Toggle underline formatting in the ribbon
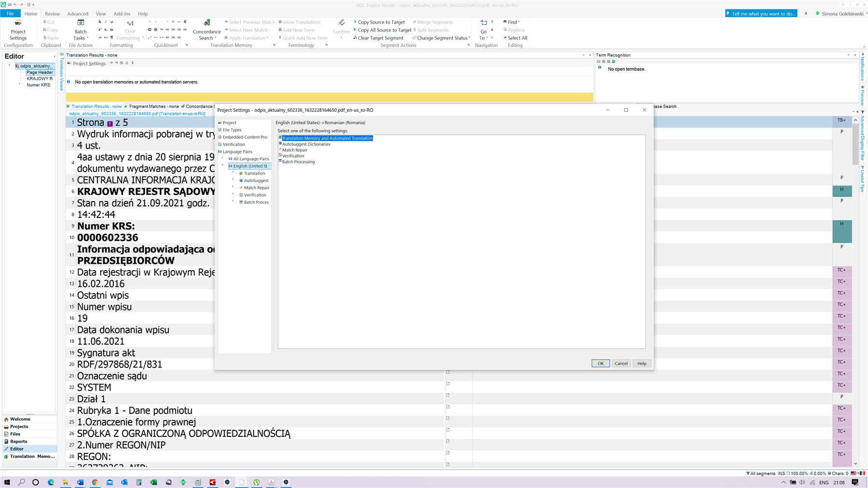 (112, 22)
